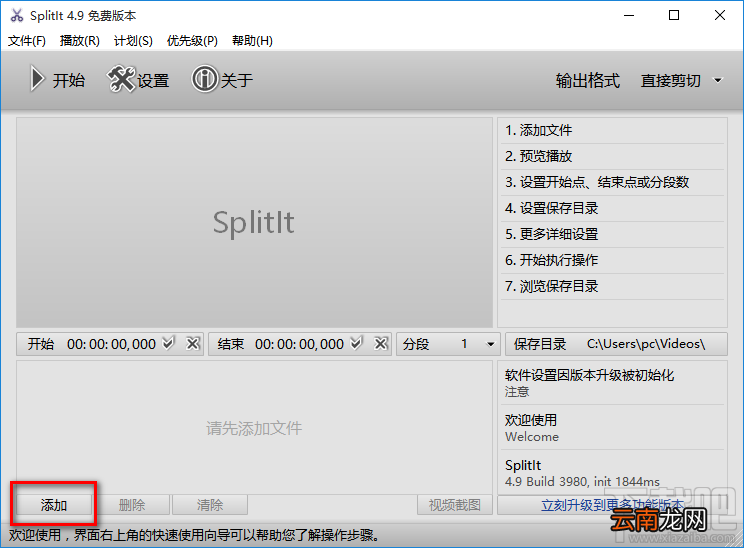Minimize the SplitIt window

(x=629, y=16)
